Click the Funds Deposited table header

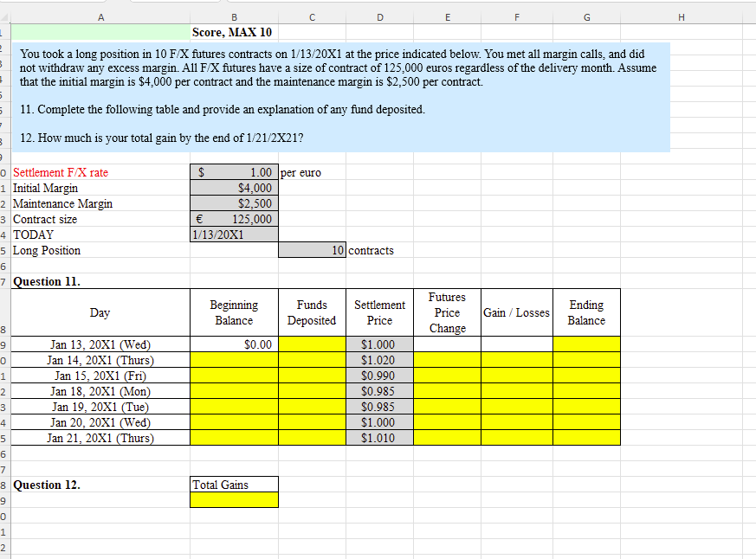(x=312, y=312)
